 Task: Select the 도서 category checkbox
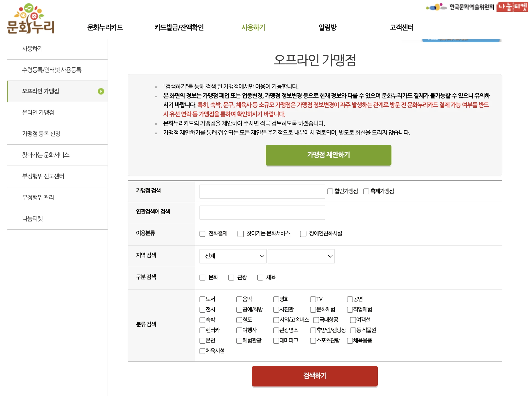(x=203, y=299)
